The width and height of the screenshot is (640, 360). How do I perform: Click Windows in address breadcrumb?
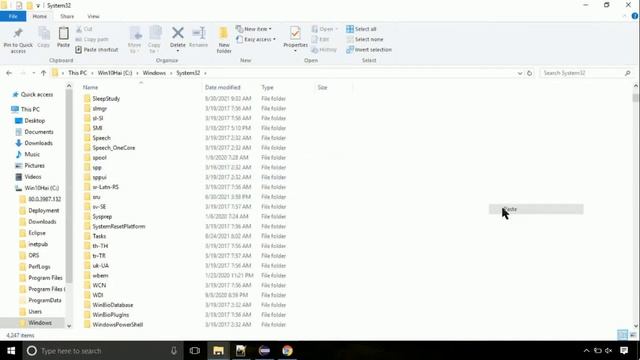point(154,73)
